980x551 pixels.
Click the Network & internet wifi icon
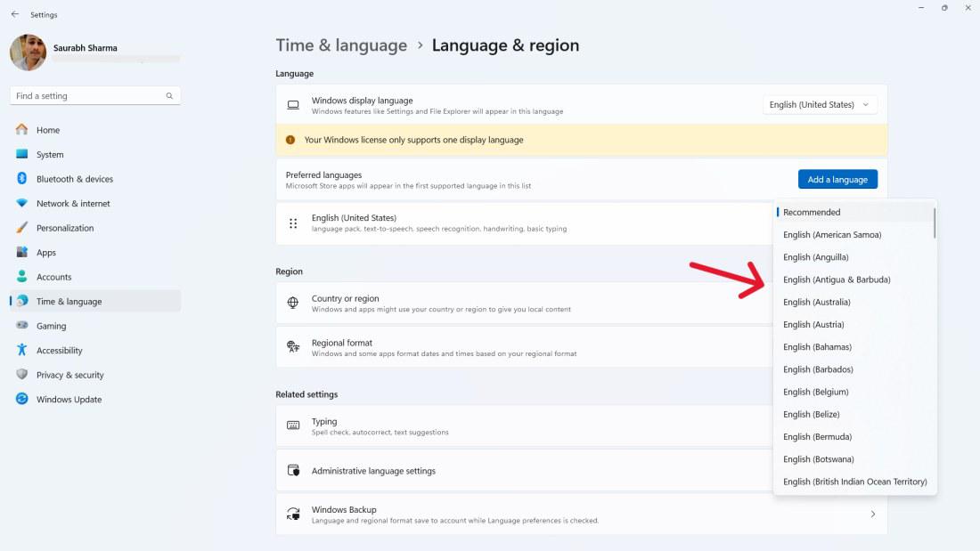22,204
